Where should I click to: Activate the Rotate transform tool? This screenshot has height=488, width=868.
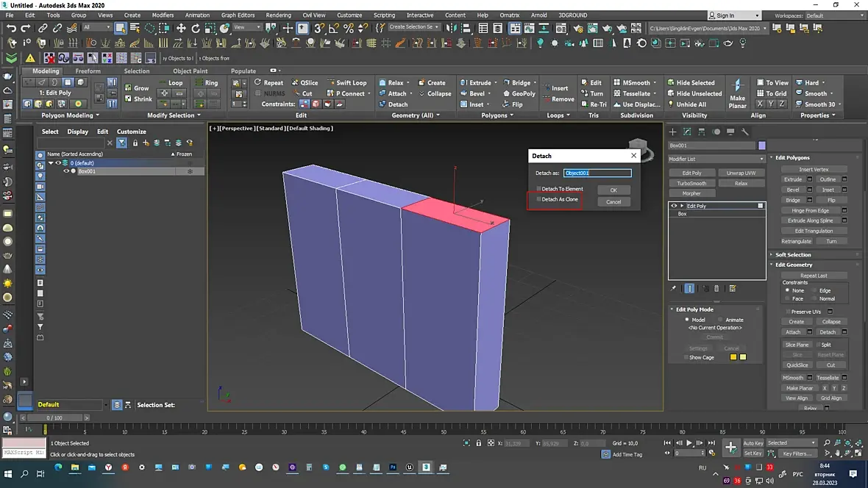click(x=196, y=28)
